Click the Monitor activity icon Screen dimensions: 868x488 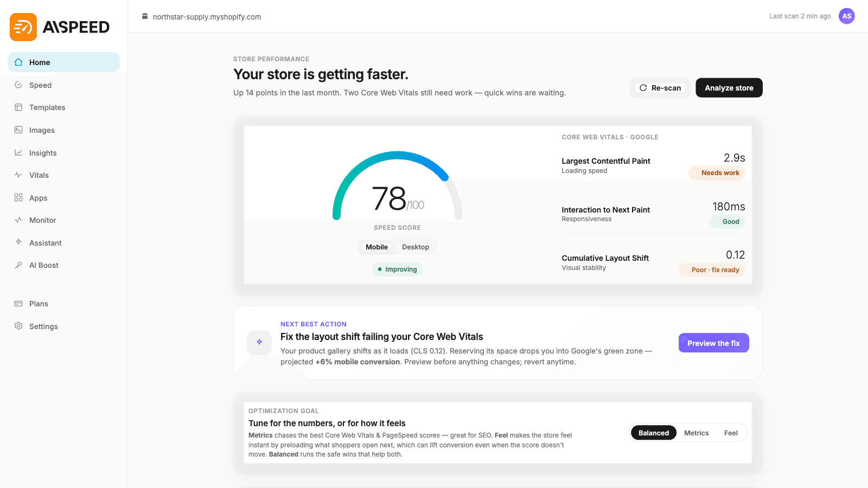pos(18,220)
